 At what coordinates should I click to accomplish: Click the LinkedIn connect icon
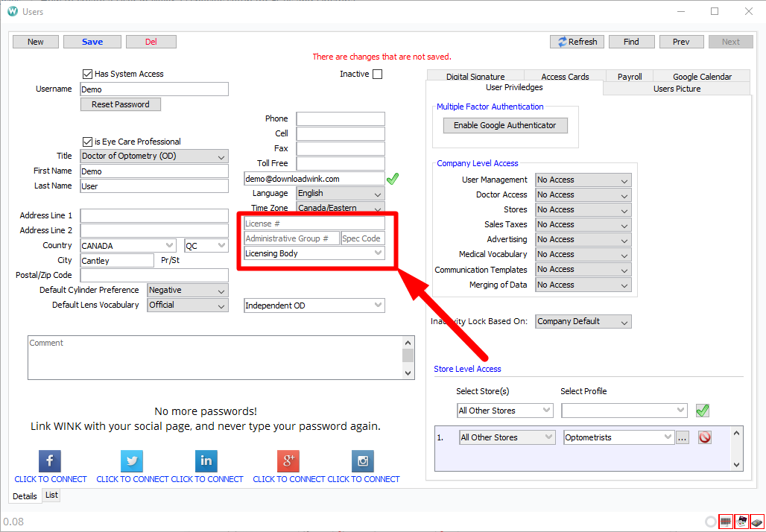(x=206, y=460)
